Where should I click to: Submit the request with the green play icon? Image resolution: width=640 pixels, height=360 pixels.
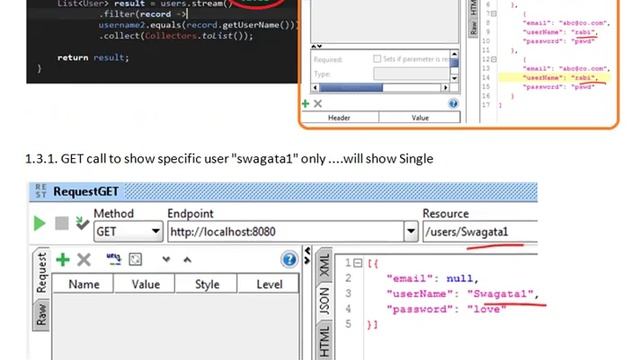click(x=40, y=223)
